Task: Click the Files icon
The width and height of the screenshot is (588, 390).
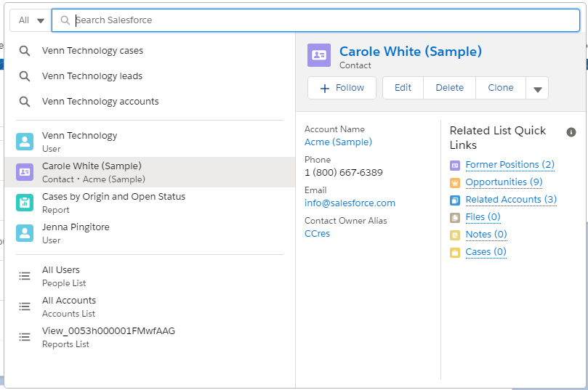Action: [455, 218]
